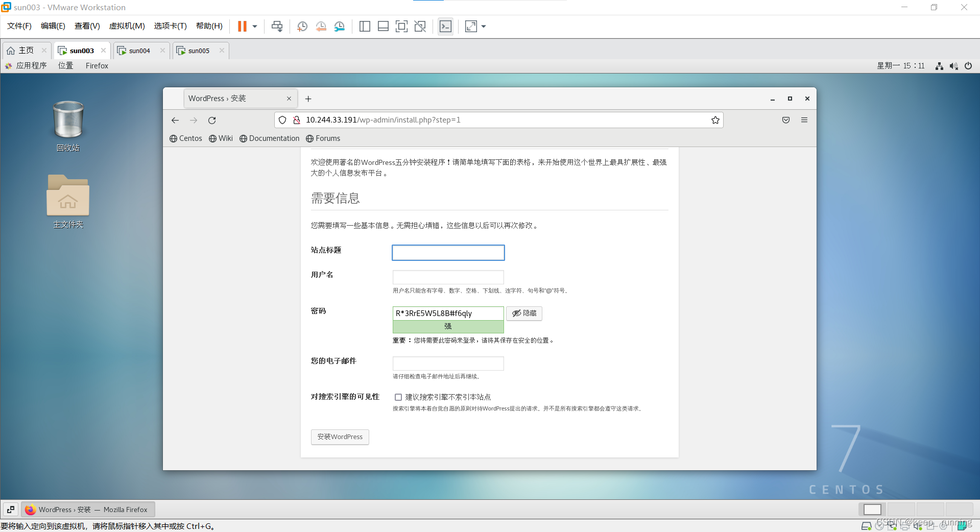Enter VMware full screen mode

[x=401, y=26]
